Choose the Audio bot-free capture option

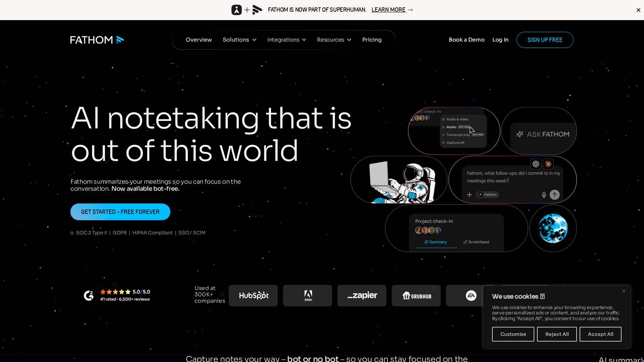pos(456,127)
